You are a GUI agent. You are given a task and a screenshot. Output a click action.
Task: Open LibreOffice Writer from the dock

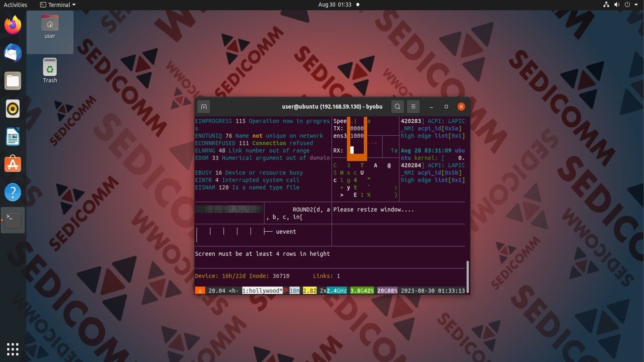[x=13, y=137]
